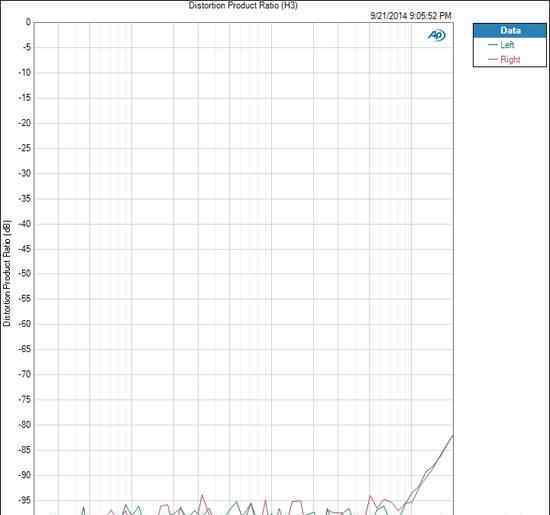Image resolution: width=550 pixels, height=515 pixels.
Task: Select the Distortion Product Ratio (H3) graph title
Action: (243, 5)
